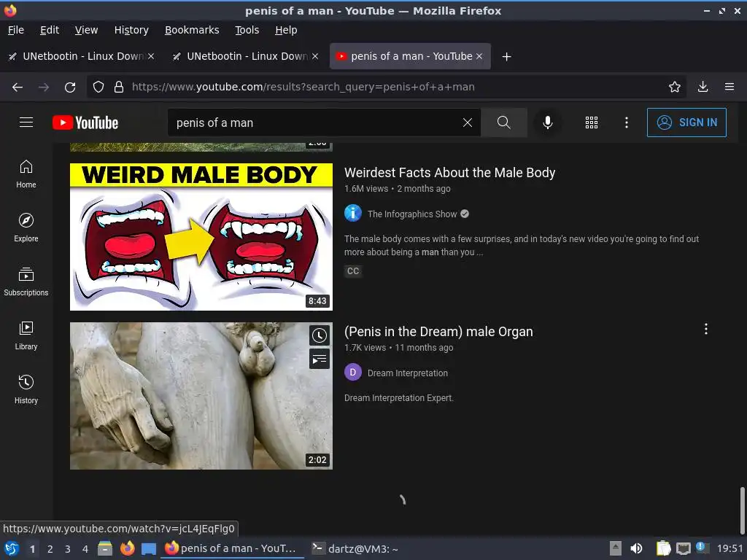Close the first UNetbootin tab

coord(151,56)
